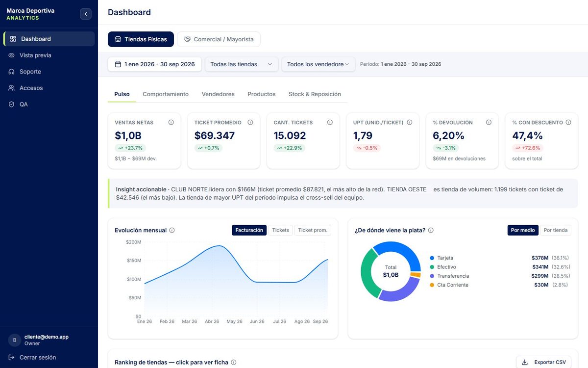Switch to the Productos tab
The image size is (588, 368).
coord(262,94)
